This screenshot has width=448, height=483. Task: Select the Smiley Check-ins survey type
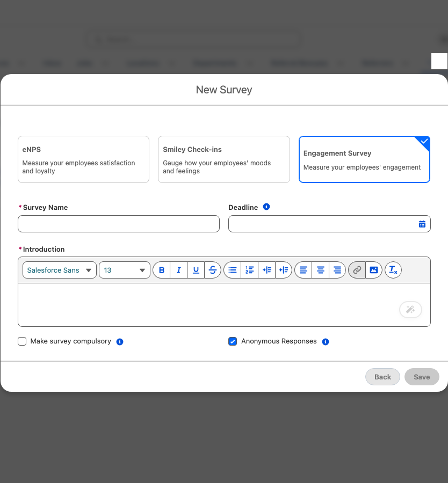tap(224, 159)
